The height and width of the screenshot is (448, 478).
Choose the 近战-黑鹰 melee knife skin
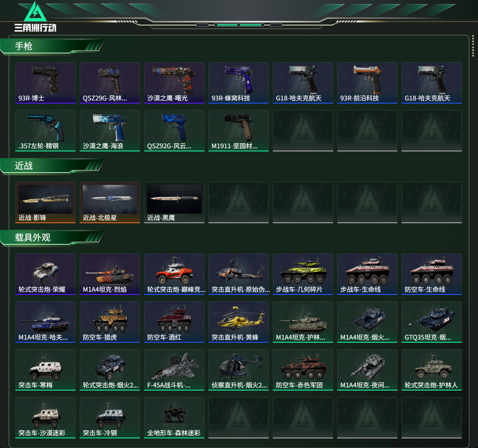[x=174, y=202]
